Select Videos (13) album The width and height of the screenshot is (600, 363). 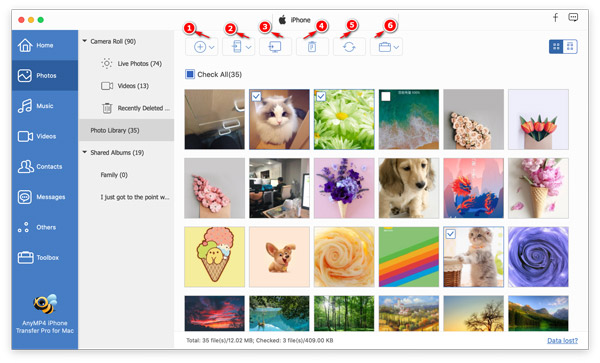(x=126, y=86)
